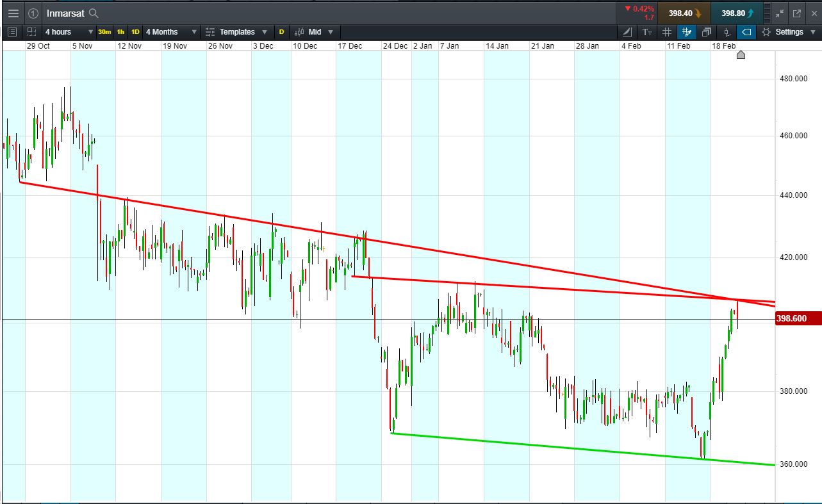Click the 480.000 price axis label
The image size is (822, 504).
793,79
